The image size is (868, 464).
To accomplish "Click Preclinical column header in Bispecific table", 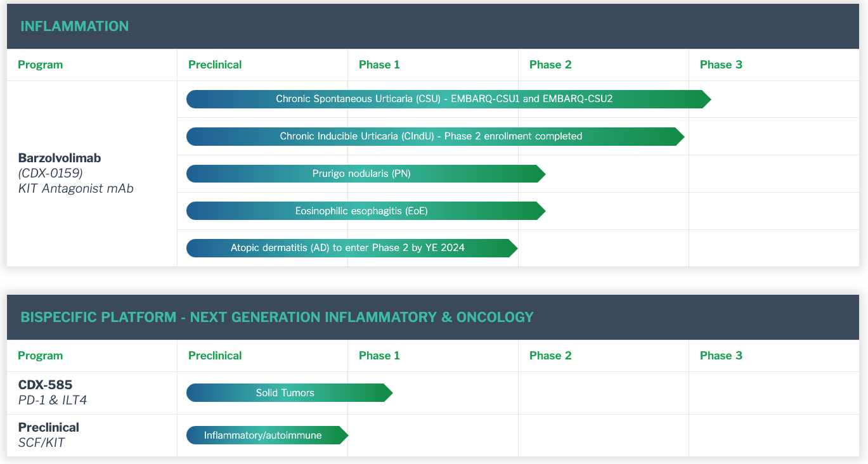I will [215, 356].
